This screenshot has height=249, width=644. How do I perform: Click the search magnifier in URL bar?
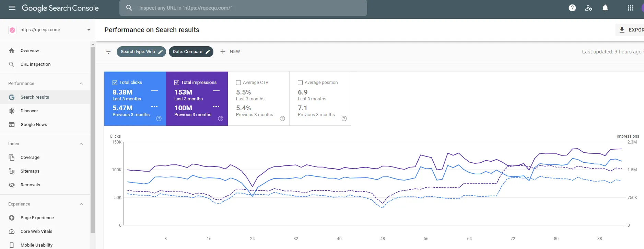point(129,8)
